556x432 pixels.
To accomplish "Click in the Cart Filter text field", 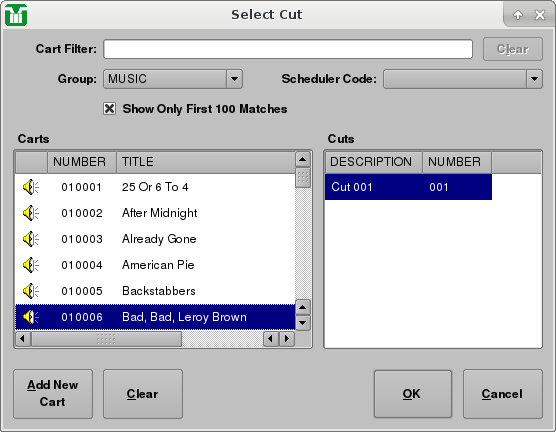I will (x=288, y=49).
